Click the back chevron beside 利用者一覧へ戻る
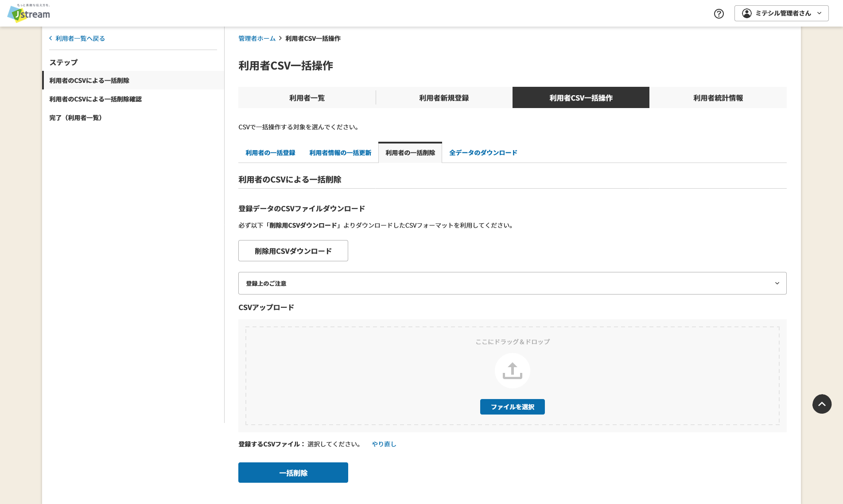Image resolution: width=843 pixels, height=504 pixels. tap(50, 39)
